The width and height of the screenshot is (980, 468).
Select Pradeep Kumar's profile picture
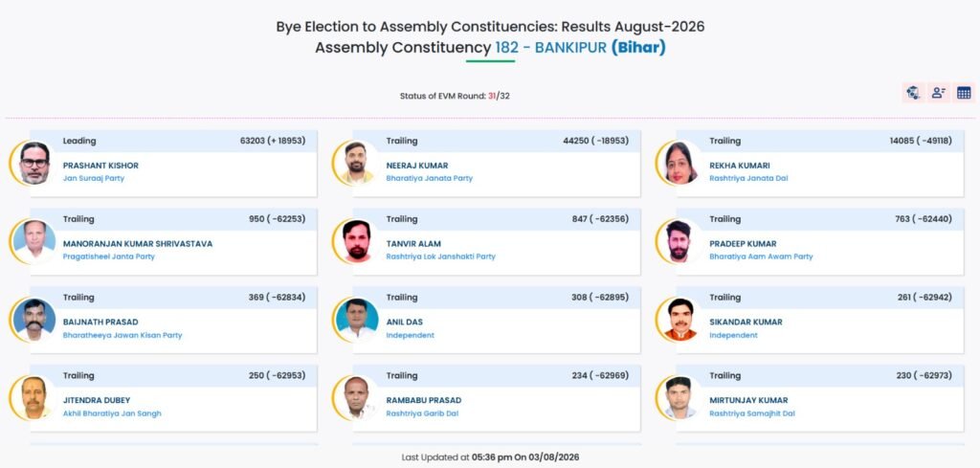click(680, 241)
